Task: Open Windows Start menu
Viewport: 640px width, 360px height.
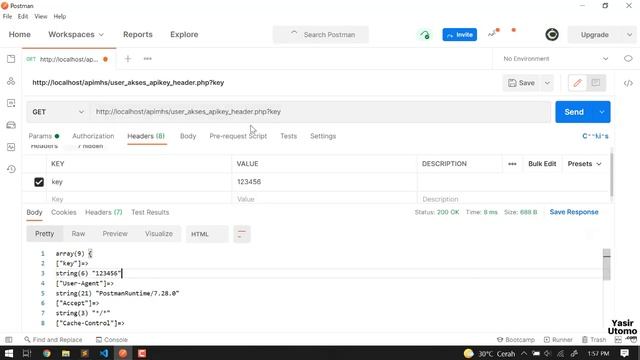Action: tap(9, 353)
